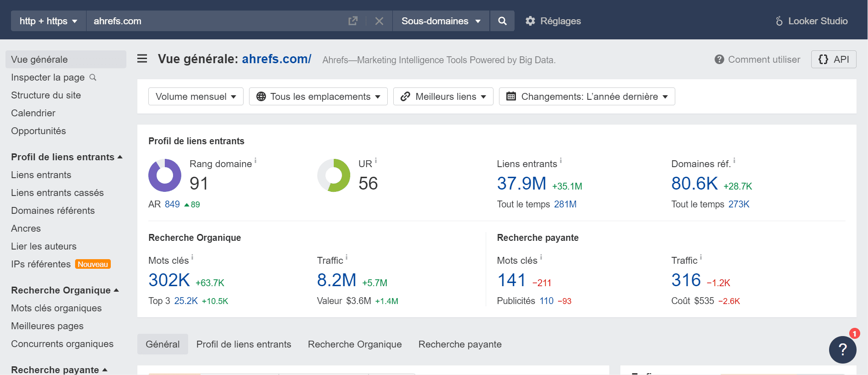Select the Général tab
This screenshot has height=375, width=868.
click(x=163, y=344)
